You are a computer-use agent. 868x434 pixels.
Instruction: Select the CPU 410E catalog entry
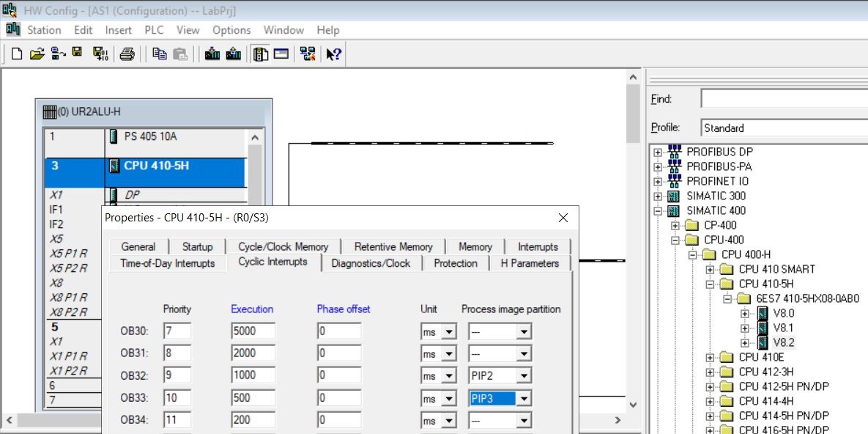762,357
